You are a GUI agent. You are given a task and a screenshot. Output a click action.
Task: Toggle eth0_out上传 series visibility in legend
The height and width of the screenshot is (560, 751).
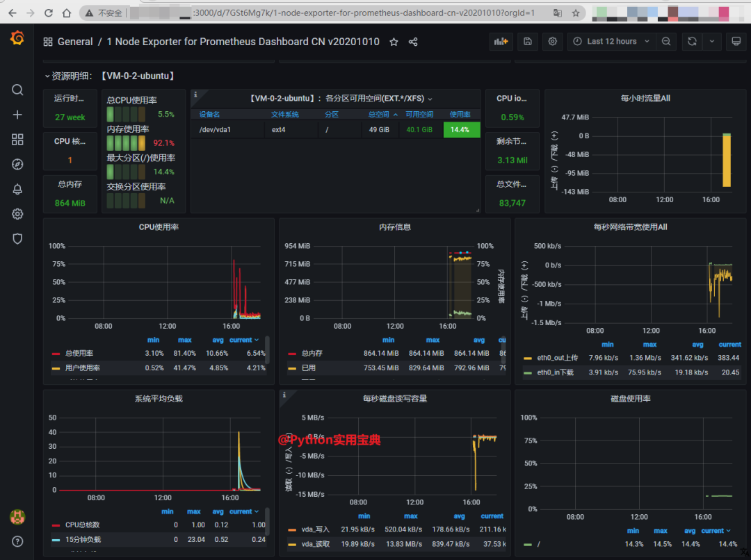(x=557, y=358)
